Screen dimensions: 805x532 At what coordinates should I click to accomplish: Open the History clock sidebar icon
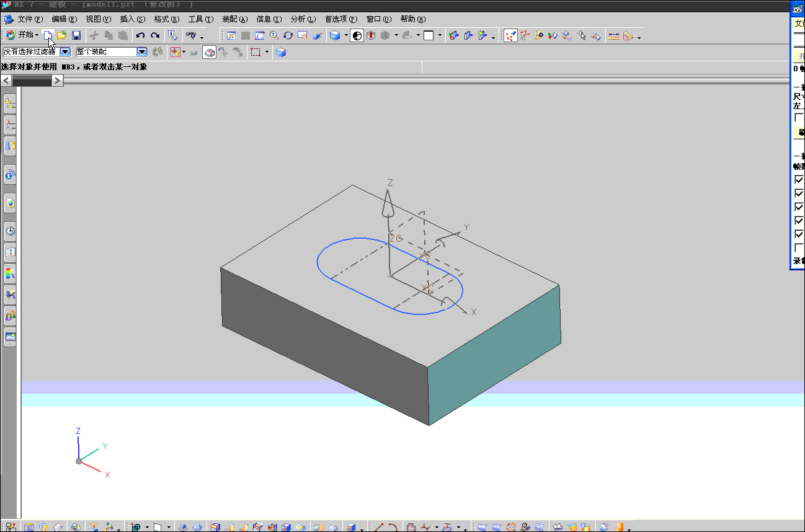[10, 231]
